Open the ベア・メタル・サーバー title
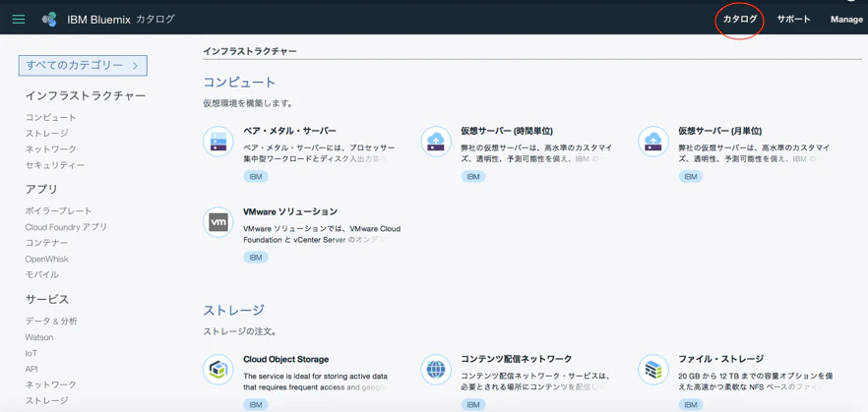 289,131
